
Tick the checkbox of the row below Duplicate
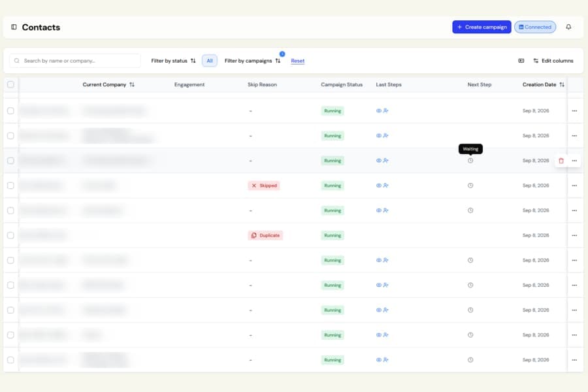click(10, 260)
